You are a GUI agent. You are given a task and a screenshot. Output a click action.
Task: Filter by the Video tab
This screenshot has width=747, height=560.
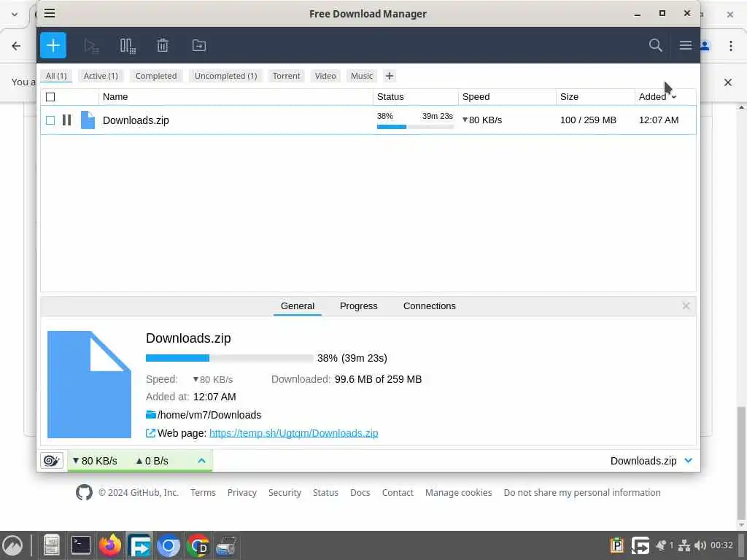325,76
